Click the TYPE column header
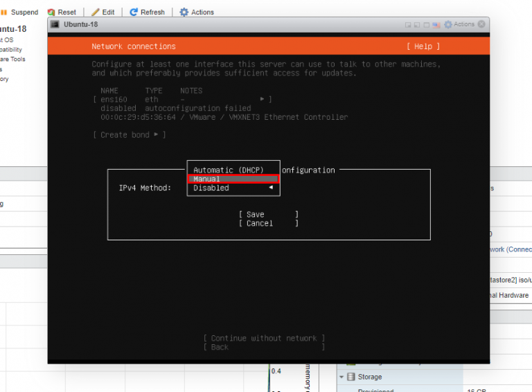 [154, 91]
